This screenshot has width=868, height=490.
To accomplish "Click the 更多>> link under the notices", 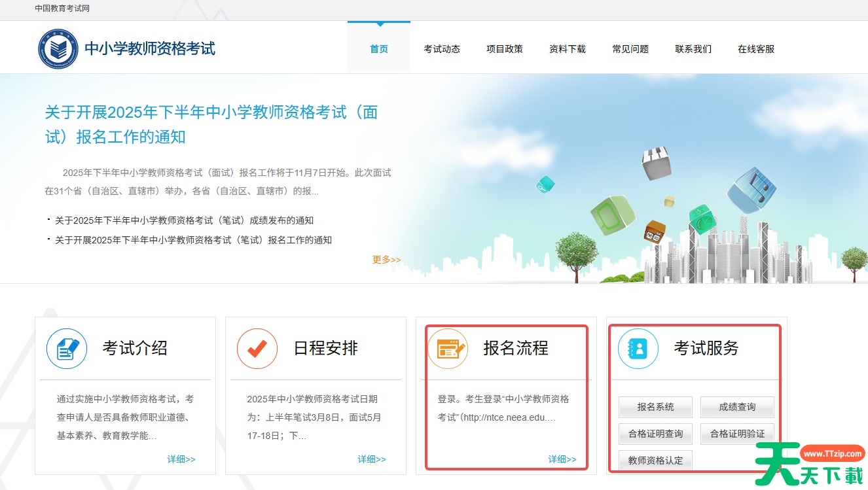I will tap(386, 259).
